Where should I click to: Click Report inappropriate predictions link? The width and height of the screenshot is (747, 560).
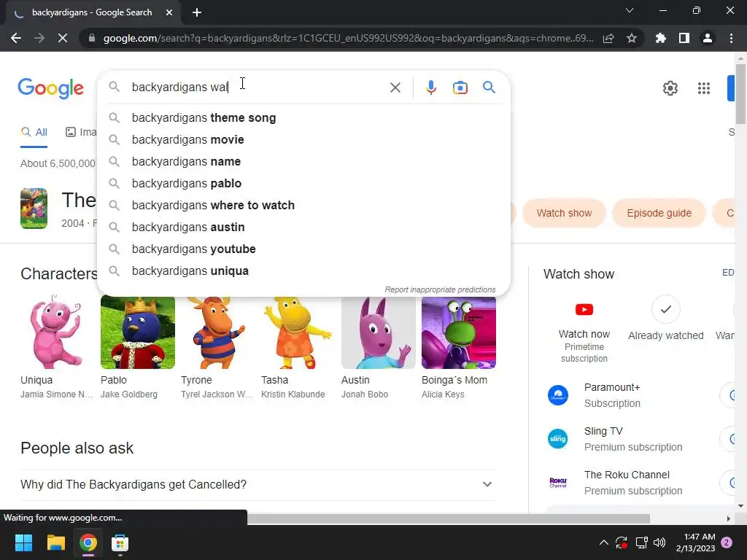click(440, 289)
